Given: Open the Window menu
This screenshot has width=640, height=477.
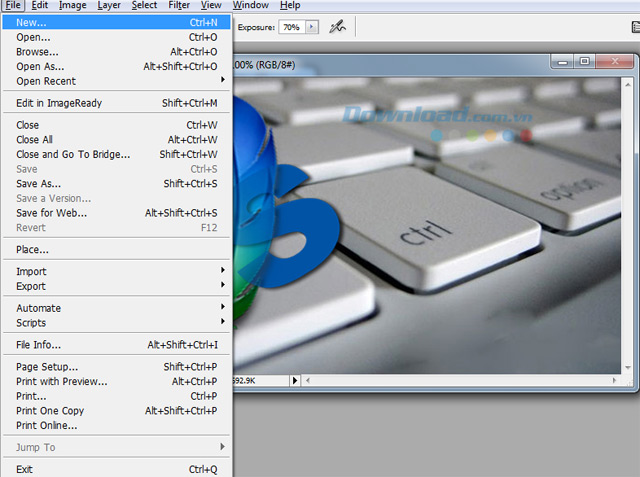Looking at the screenshot, I should (x=251, y=5).
